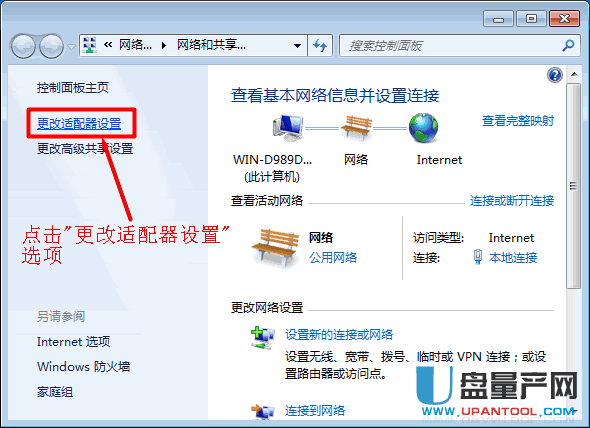Click the network icon in address bar

pyautogui.click(x=90, y=46)
